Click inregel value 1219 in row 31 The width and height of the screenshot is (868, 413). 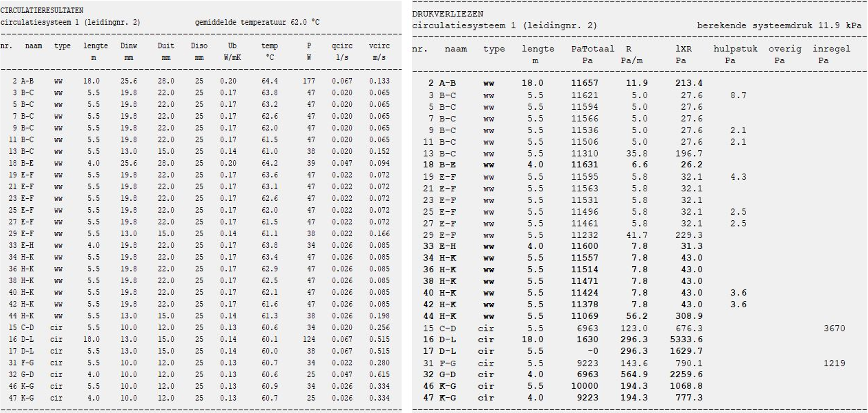click(x=834, y=363)
